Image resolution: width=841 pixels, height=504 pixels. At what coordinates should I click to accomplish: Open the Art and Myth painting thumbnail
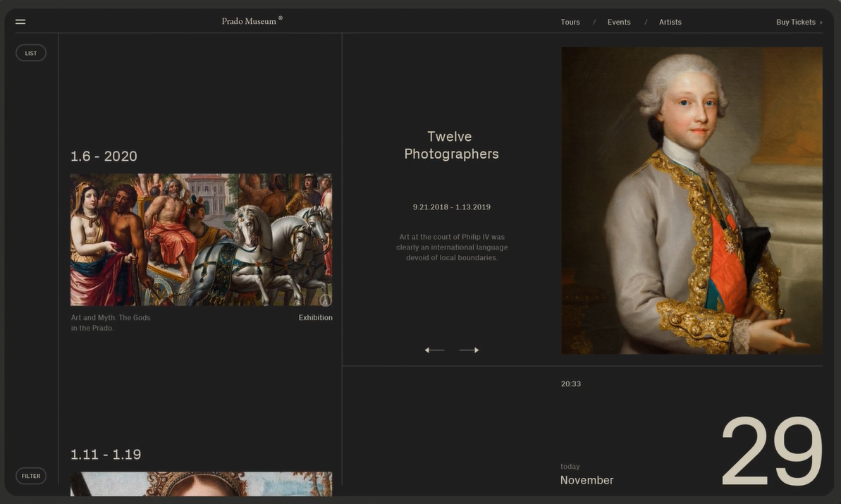point(201,240)
